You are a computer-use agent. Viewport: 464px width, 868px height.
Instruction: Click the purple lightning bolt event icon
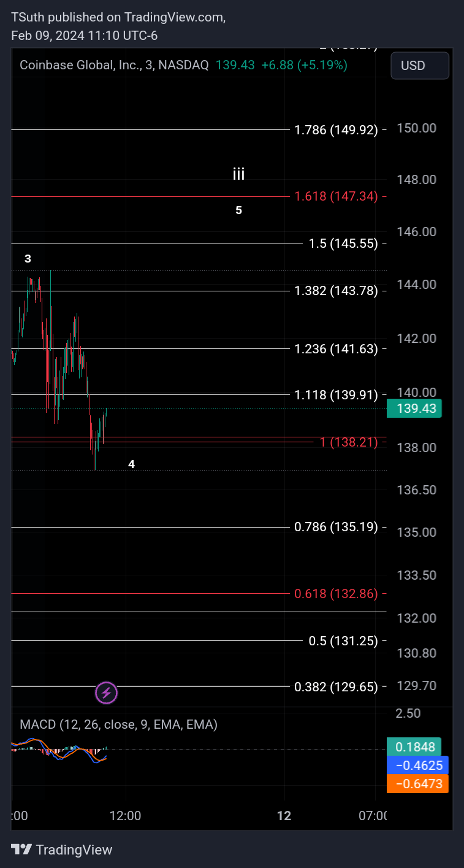tap(106, 693)
